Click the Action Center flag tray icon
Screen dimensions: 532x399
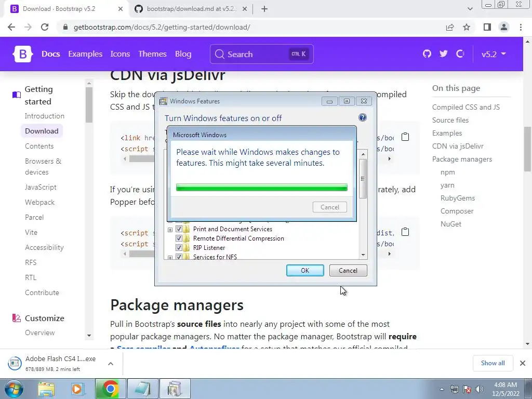point(467,389)
